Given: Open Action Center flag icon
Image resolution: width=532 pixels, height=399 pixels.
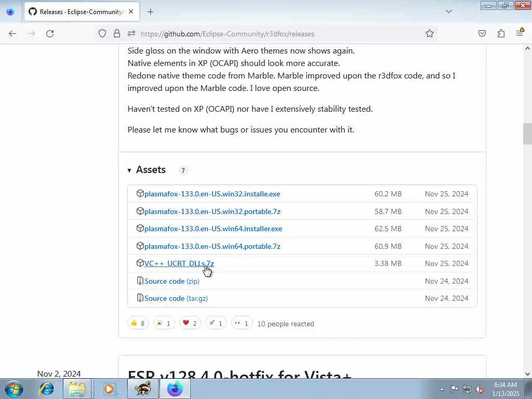Looking at the screenshot, I should coord(454,389).
